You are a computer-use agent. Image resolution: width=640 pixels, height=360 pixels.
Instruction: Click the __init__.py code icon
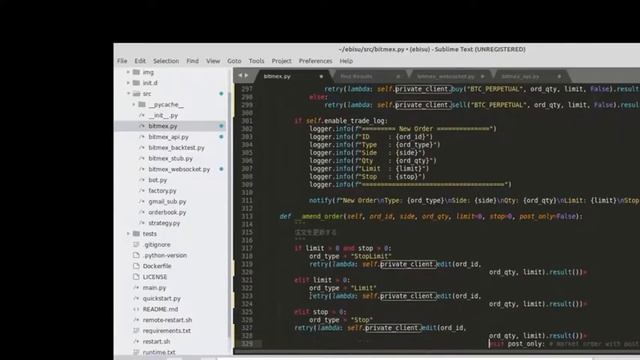pyautogui.click(x=142, y=115)
